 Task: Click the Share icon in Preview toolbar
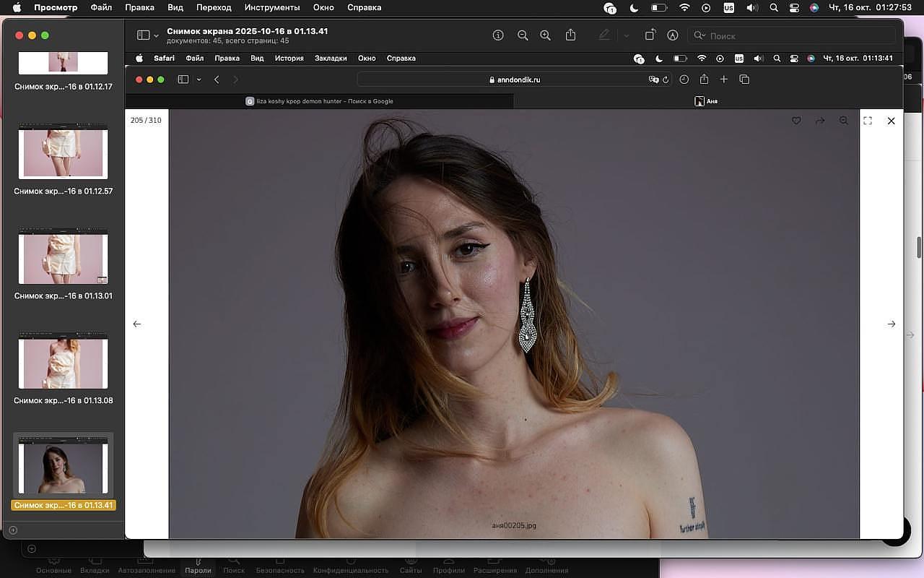click(570, 35)
